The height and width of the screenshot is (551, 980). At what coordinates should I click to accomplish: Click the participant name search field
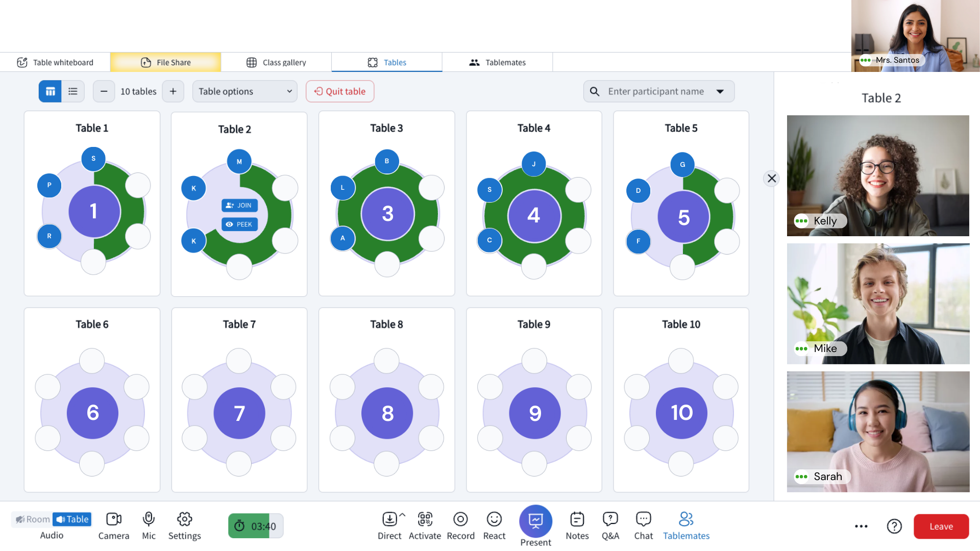pyautogui.click(x=655, y=91)
